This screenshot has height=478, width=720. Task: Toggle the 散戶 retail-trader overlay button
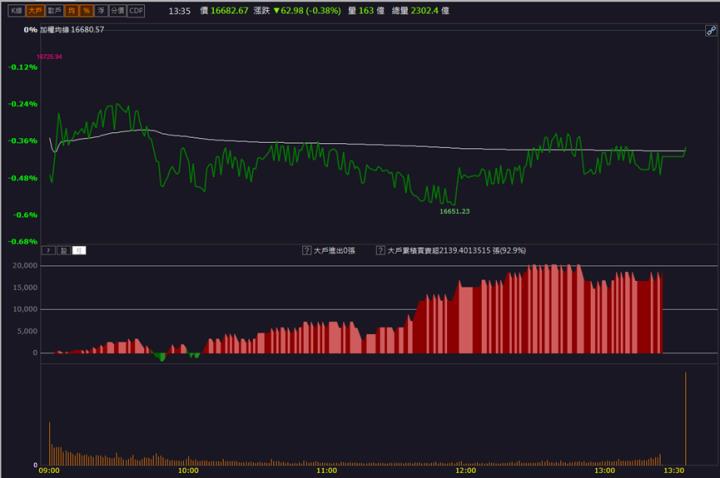tap(55, 11)
